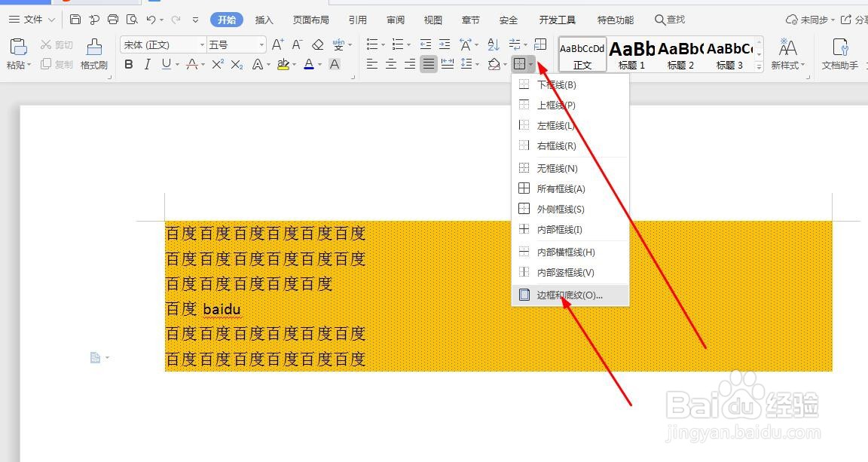Apply the 标题 1 style thumbnail
868x462 pixels.
631,55
